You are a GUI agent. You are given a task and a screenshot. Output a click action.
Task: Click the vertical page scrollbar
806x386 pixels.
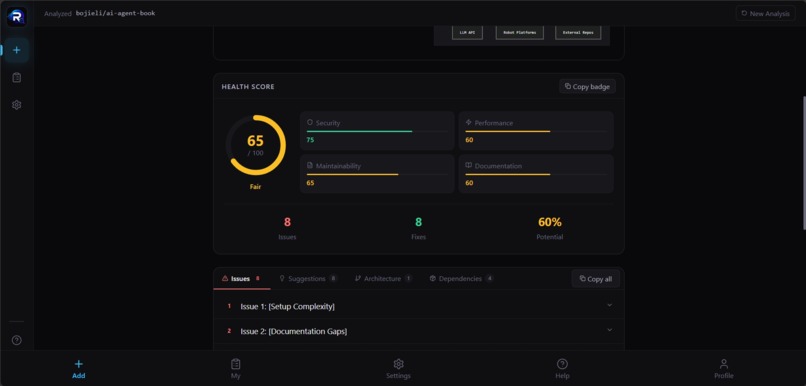point(803,162)
